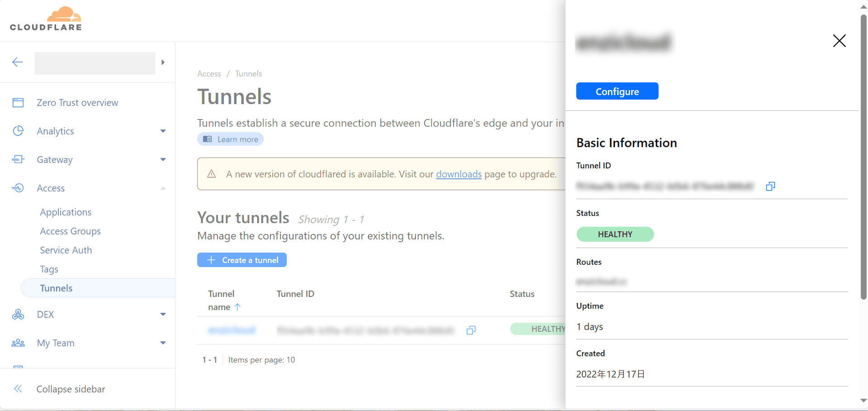
Task: Expand the Gateway menu
Action: point(163,160)
